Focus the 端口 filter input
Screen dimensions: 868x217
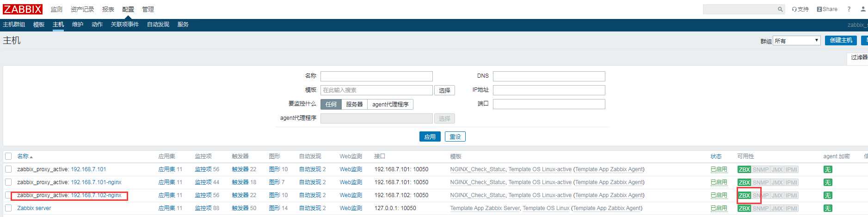pyautogui.click(x=549, y=104)
